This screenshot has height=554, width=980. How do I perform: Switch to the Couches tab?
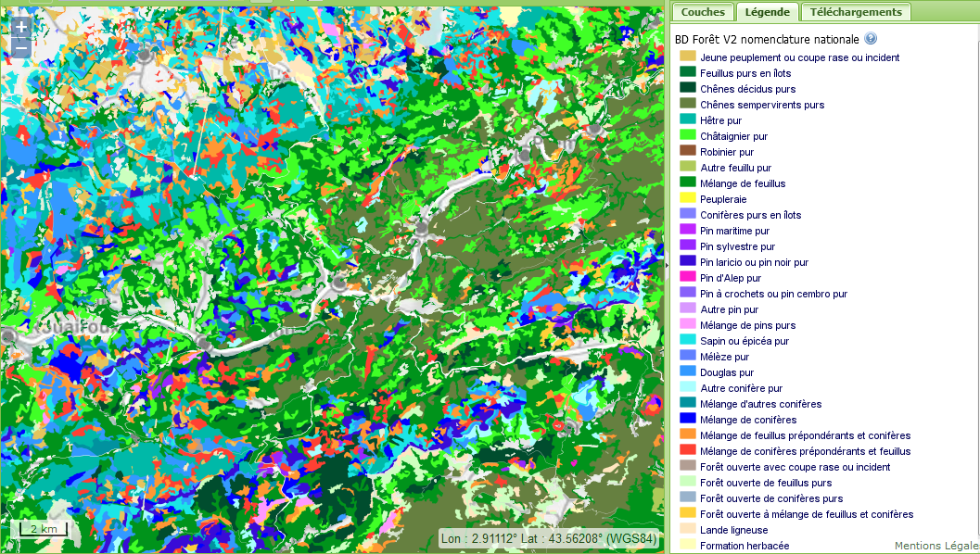pyautogui.click(x=703, y=12)
